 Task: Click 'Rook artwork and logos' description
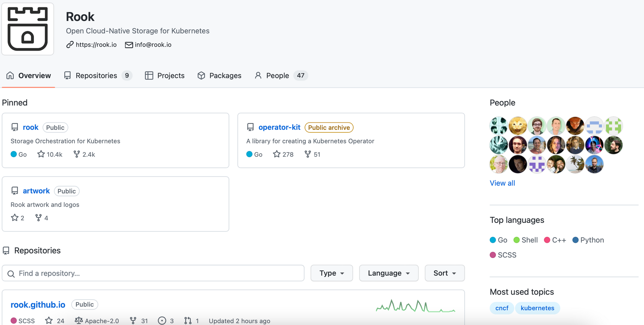click(x=45, y=205)
